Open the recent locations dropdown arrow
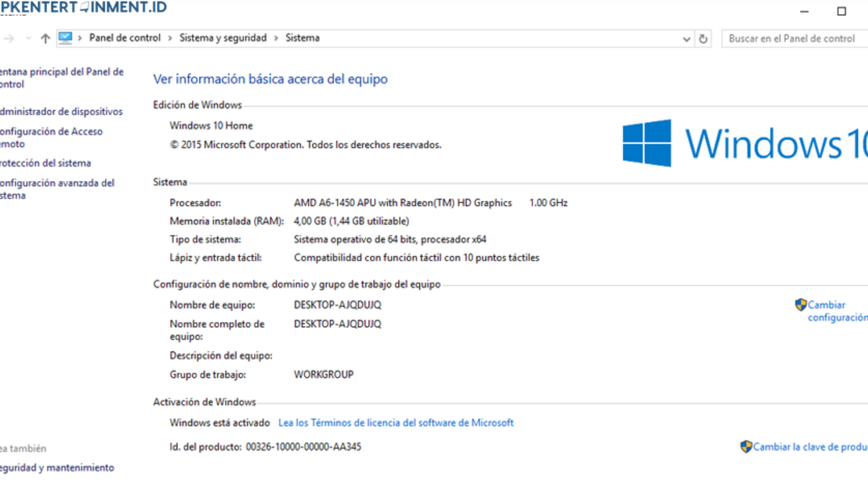Image resolution: width=868 pixels, height=488 pixels. coord(28,39)
